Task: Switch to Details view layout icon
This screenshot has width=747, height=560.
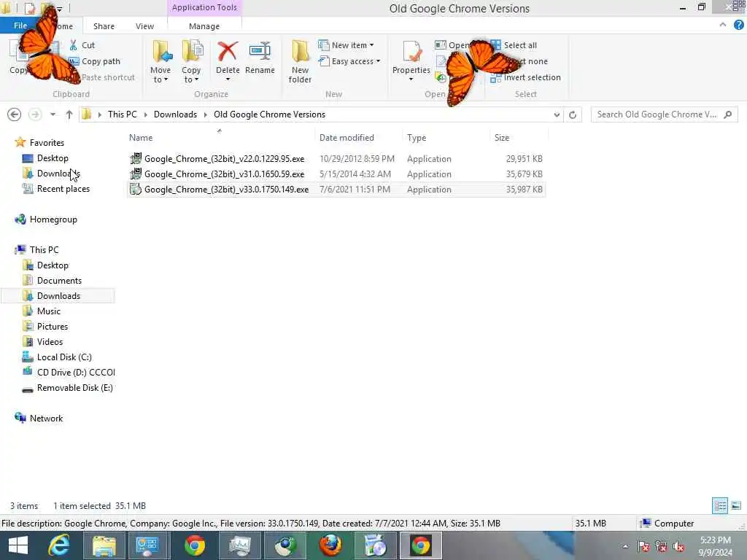Action: (x=720, y=506)
